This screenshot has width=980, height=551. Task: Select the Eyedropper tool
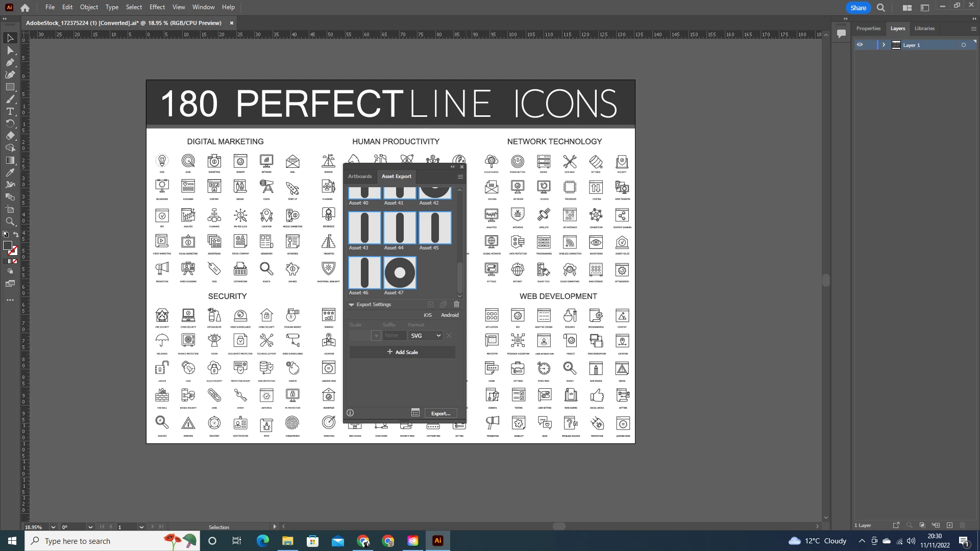point(10,172)
